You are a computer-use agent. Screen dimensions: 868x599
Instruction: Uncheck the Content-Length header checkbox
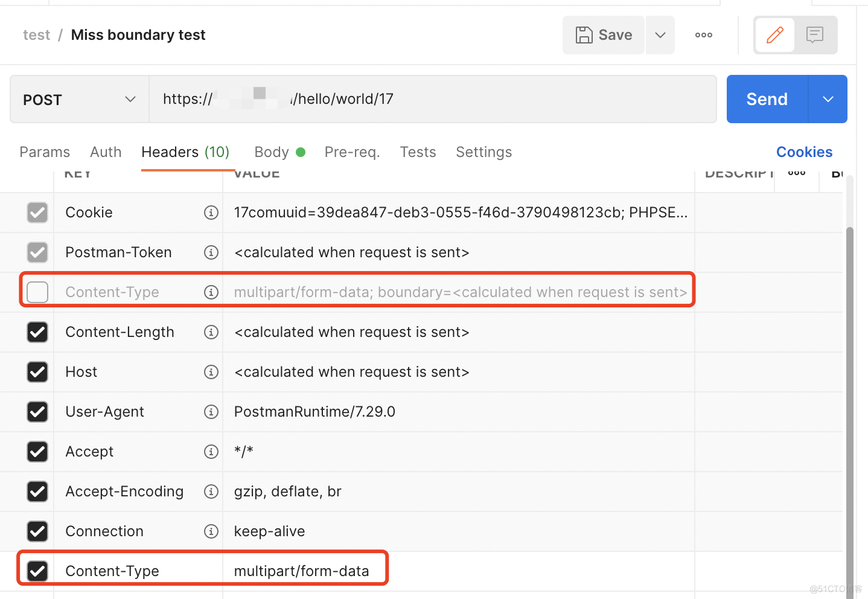(x=37, y=332)
